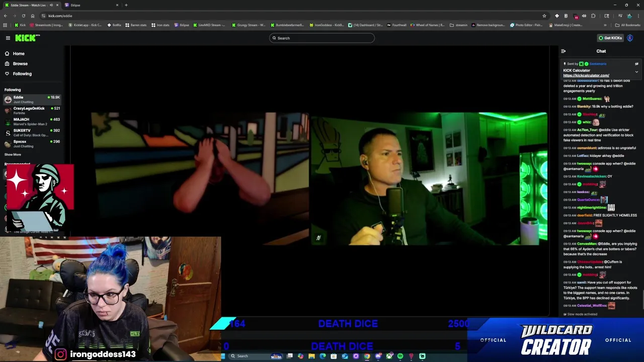Mute the Eddie Stream tab audio icon

click(x=50, y=5)
